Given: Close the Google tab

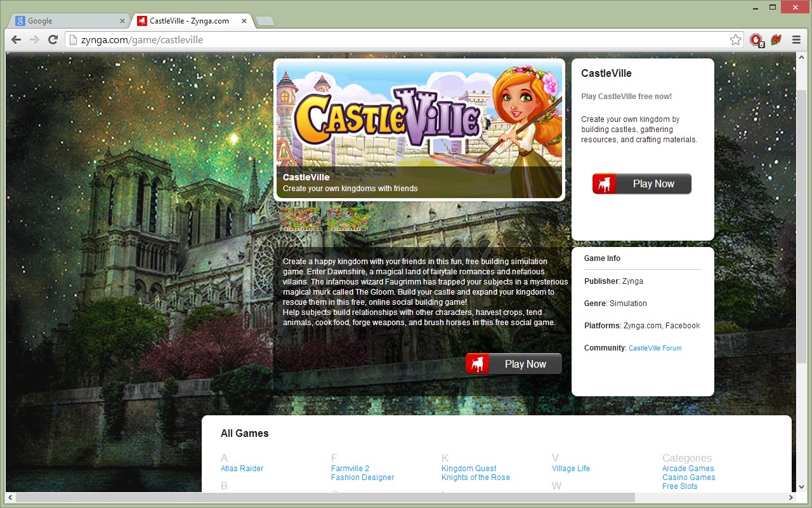Looking at the screenshot, I should tap(122, 21).
